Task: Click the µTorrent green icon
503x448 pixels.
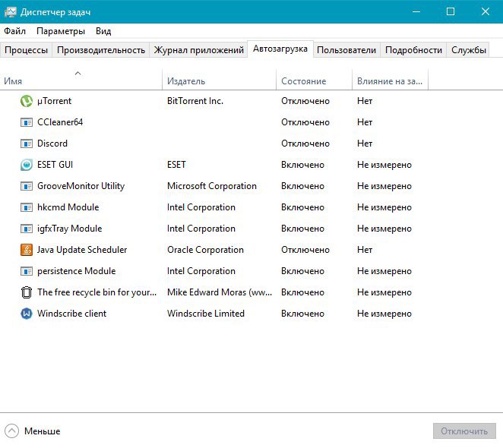Action: tap(27, 101)
